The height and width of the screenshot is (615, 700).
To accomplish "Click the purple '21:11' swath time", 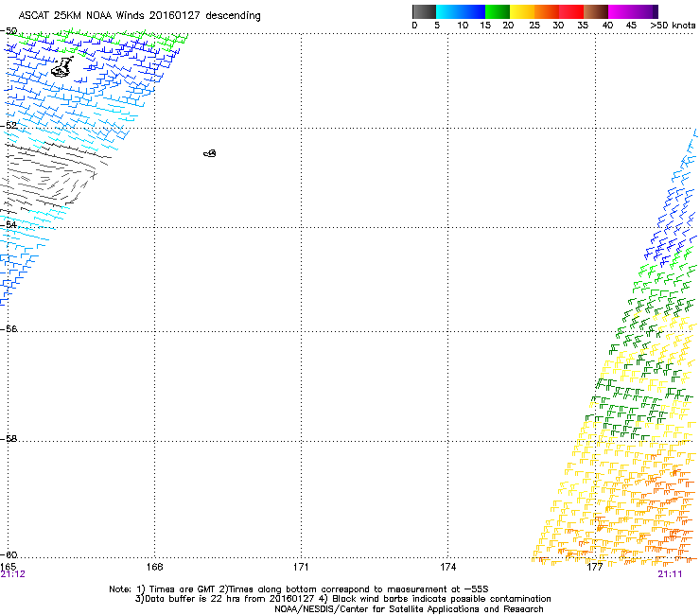I will [x=670, y=574].
